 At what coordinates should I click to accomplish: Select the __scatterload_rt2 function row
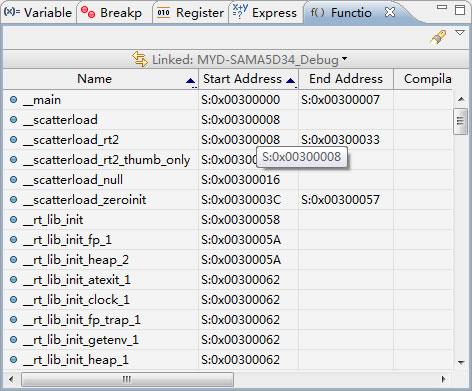pos(228,140)
